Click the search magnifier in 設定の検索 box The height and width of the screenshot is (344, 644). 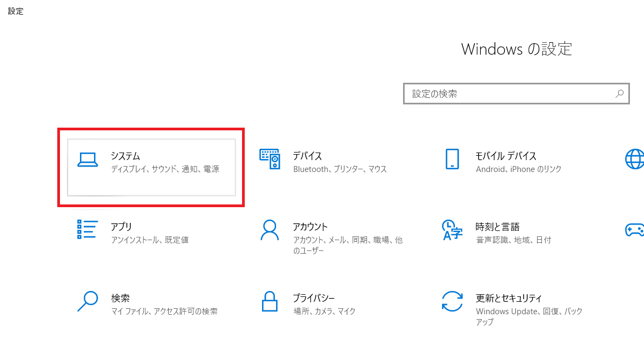click(619, 94)
